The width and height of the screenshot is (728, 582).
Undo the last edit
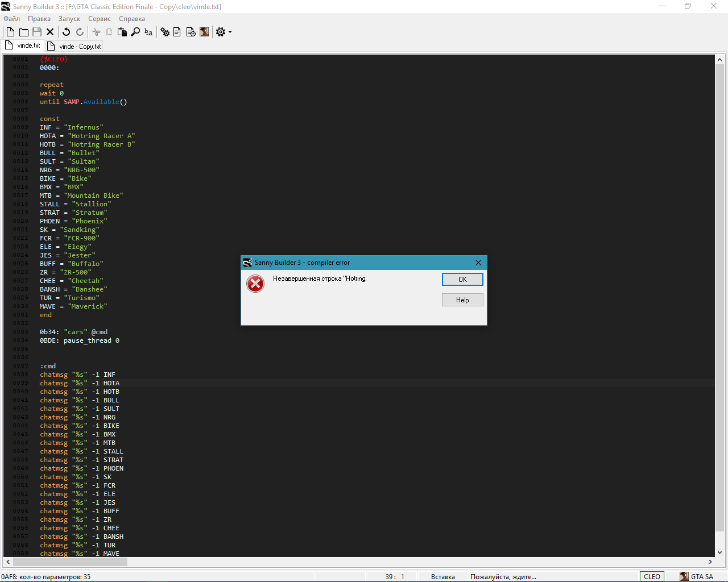coord(67,32)
